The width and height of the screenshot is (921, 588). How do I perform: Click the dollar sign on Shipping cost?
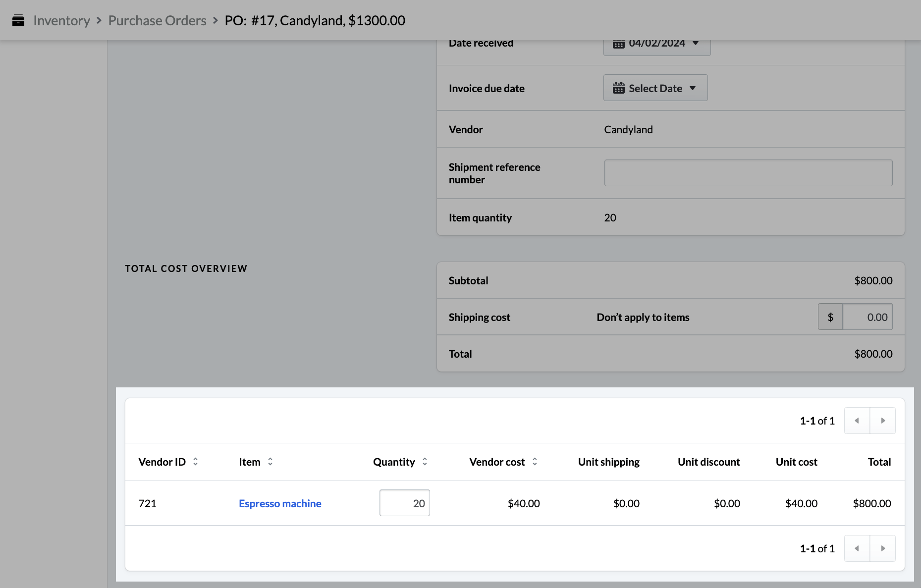tap(830, 317)
